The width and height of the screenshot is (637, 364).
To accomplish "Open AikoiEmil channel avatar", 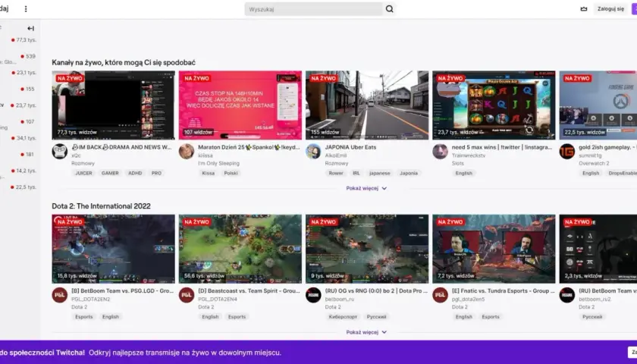I will point(313,152).
